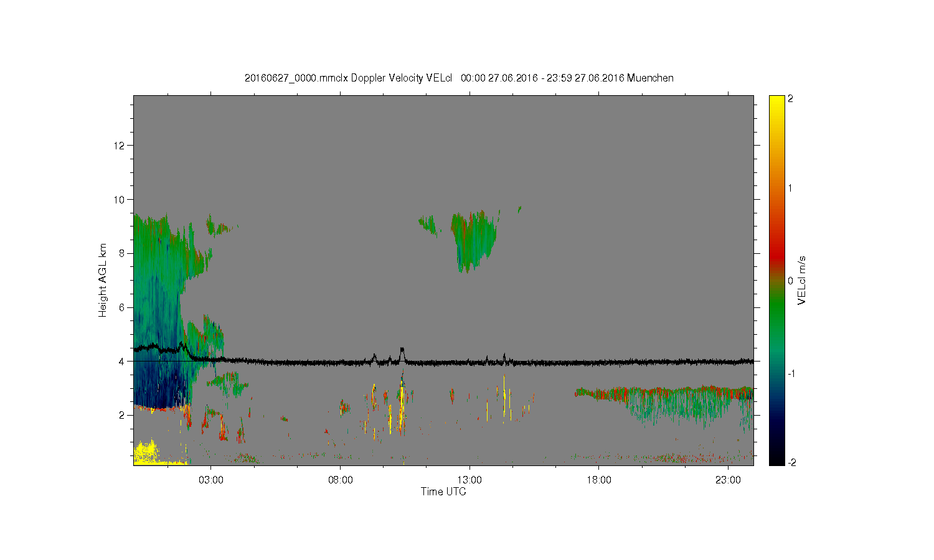
Task: Click the 'Height AGL km' y-axis label
Action: click(x=103, y=280)
